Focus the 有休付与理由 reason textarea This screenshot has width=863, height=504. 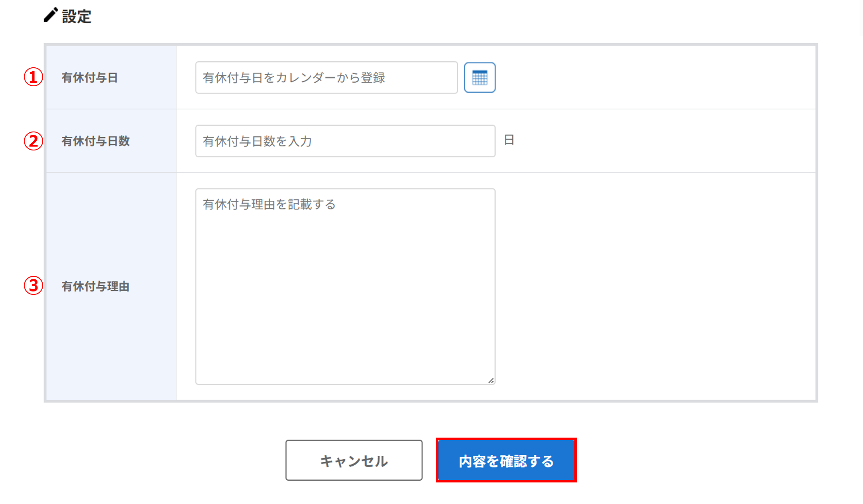click(345, 286)
